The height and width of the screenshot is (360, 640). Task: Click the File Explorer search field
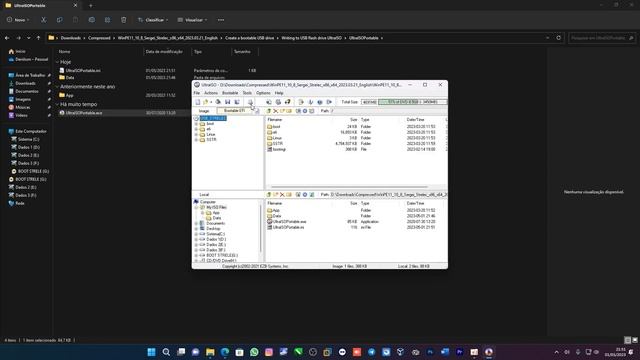(602, 38)
